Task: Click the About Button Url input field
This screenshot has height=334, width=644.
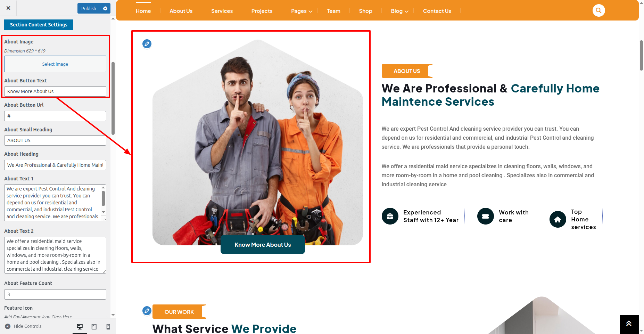Action: 55,116
